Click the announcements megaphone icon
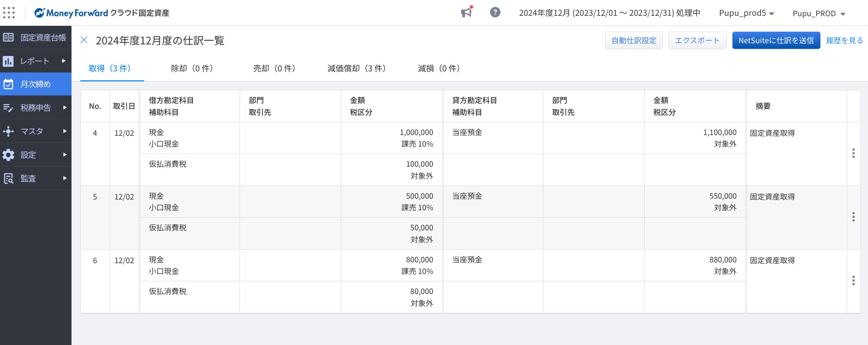Screen dimensions: 868x345 coord(467,12)
